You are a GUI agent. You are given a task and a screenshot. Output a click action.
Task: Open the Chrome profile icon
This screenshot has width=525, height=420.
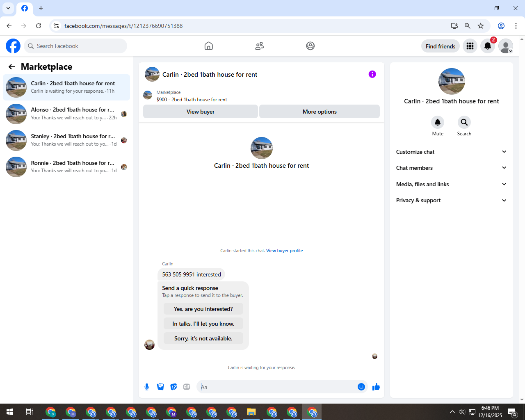pos(501,26)
